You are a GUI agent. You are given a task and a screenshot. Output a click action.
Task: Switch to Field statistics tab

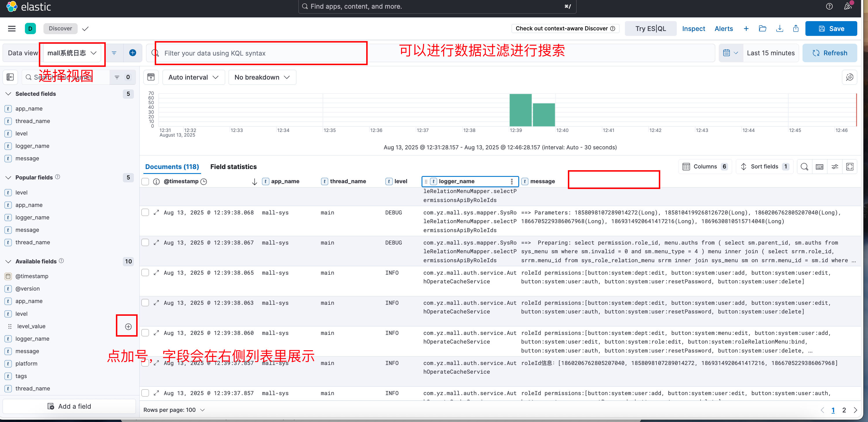[233, 167]
